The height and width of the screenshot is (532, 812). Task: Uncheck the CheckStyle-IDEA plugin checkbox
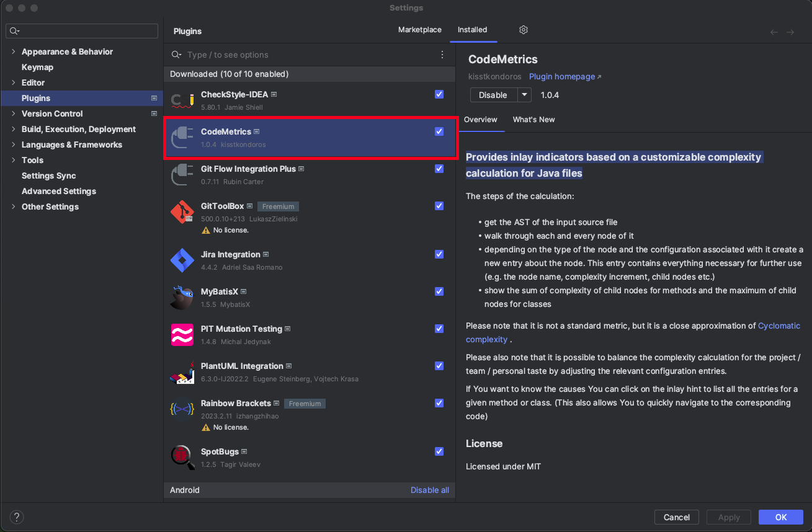pyautogui.click(x=439, y=94)
